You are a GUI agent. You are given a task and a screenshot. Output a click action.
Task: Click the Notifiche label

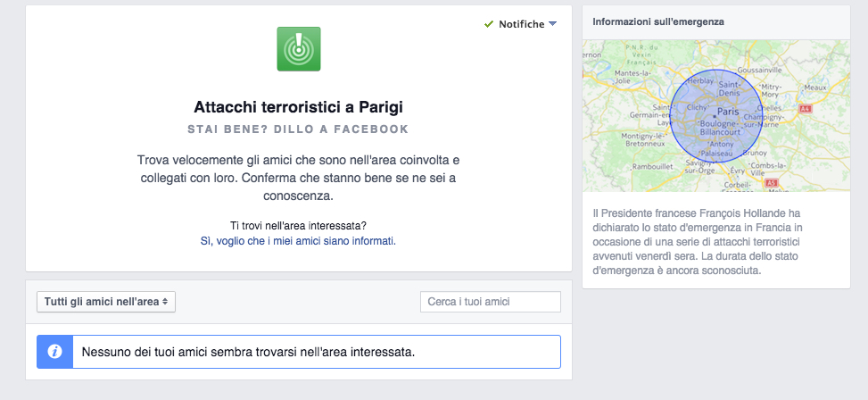[521, 24]
